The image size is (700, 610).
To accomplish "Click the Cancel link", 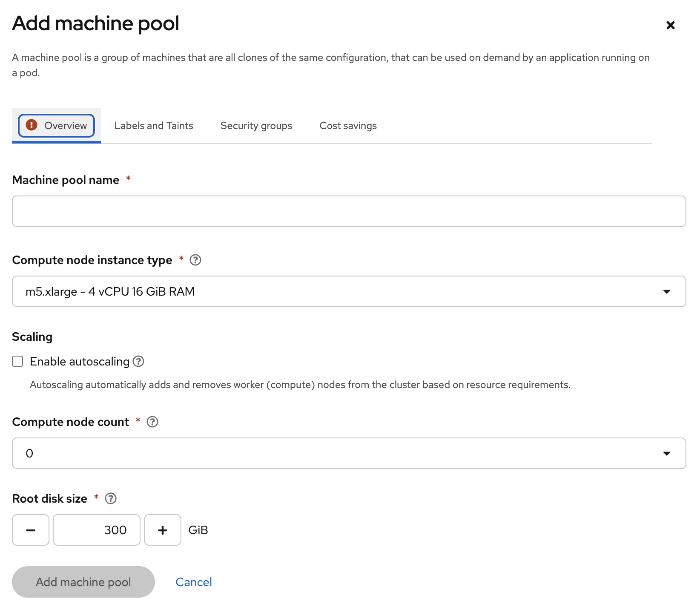I will click(x=194, y=582).
